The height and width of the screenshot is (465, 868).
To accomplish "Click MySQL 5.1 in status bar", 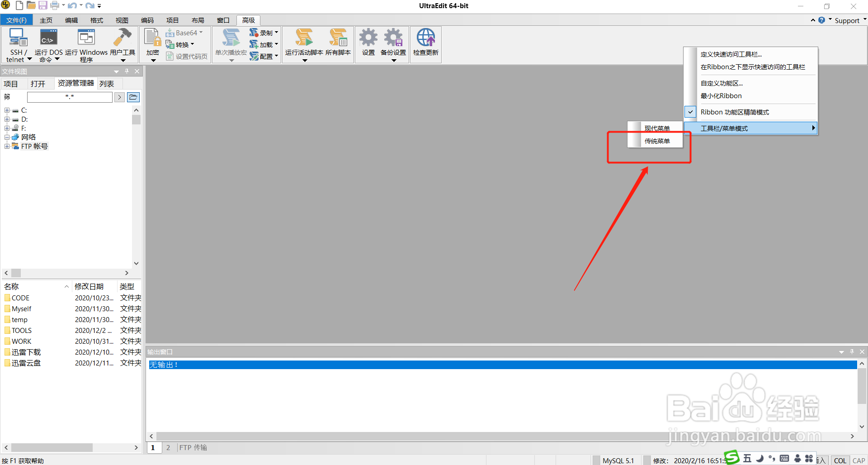I will [x=618, y=460].
